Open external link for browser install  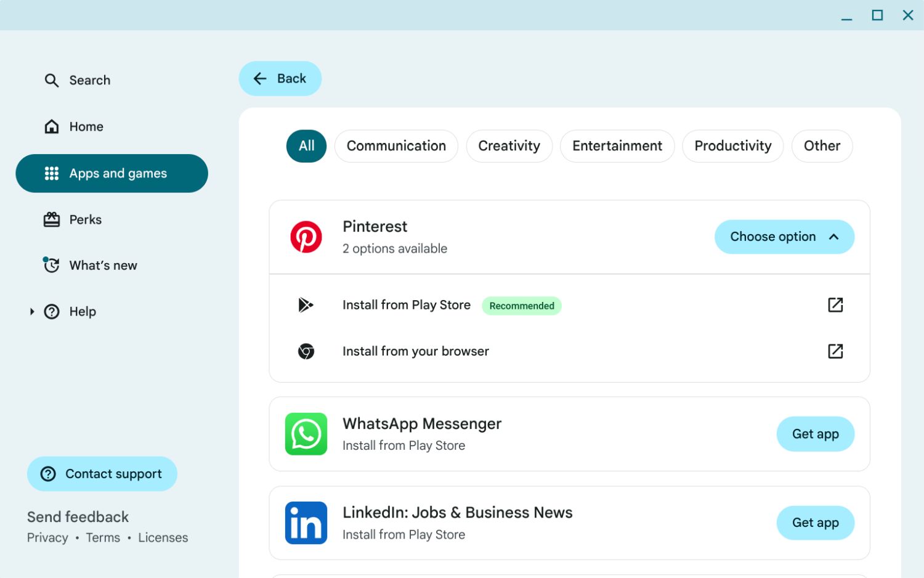835,351
